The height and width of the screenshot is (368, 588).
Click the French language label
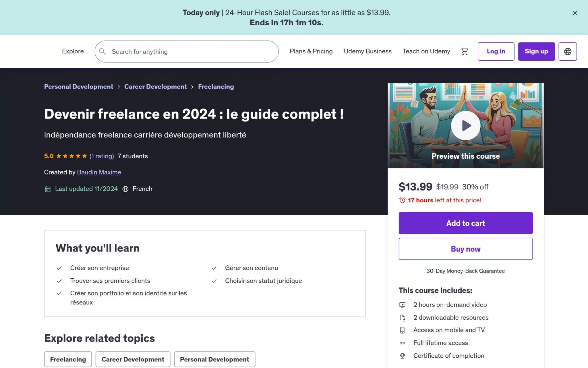(142, 189)
